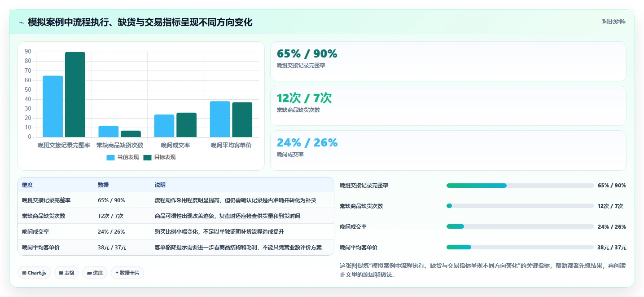Click the main title 模拟案例中流程执行
Image resolution: width=644 pixels, height=297 pixels.
140,22
